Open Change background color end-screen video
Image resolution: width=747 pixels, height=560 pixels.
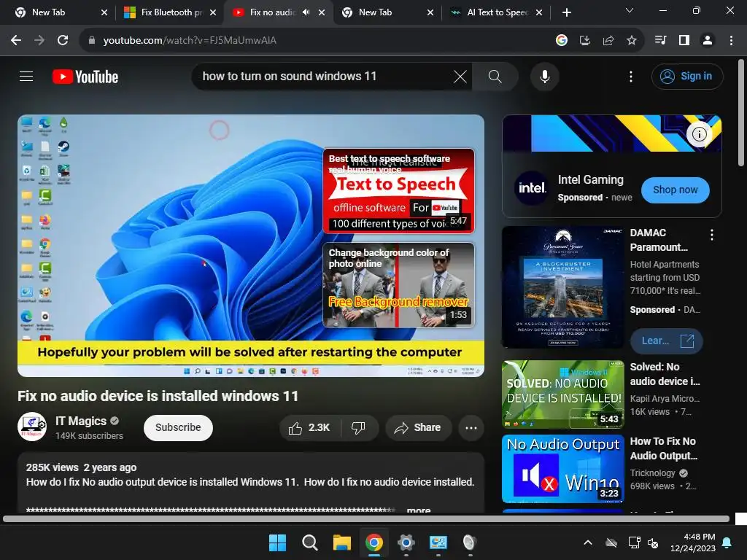398,285
